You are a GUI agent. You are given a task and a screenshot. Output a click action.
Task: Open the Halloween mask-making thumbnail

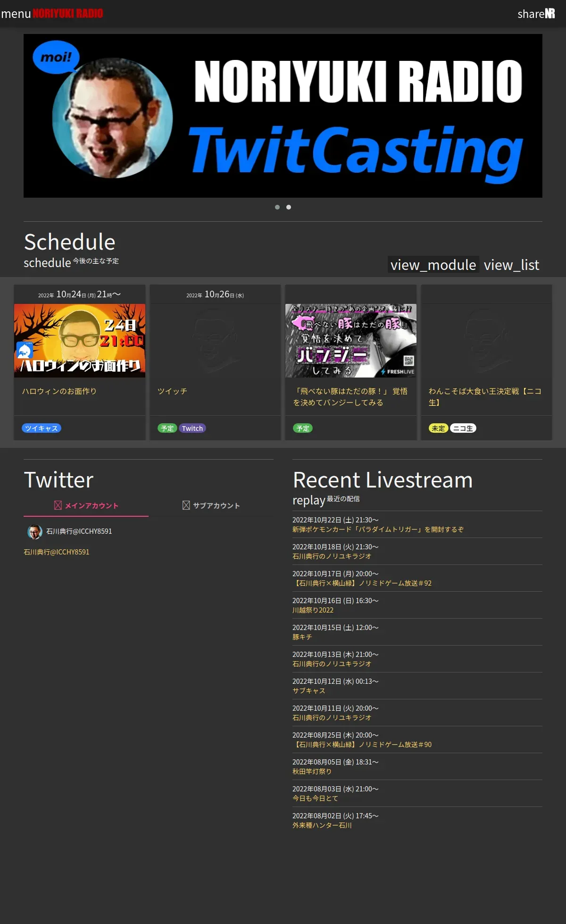[x=80, y=341]
